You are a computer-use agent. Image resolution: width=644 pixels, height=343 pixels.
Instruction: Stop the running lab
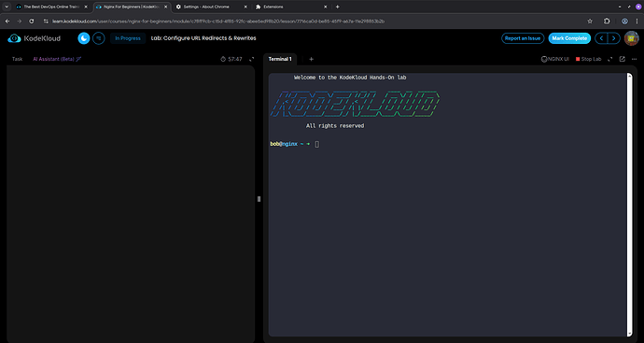coord(588,59)
